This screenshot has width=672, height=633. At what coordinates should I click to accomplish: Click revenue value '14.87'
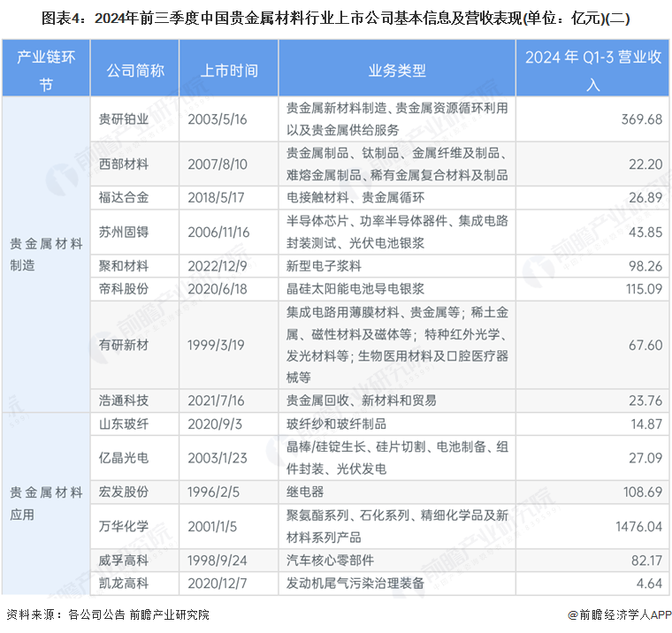(x=646, y=424)
